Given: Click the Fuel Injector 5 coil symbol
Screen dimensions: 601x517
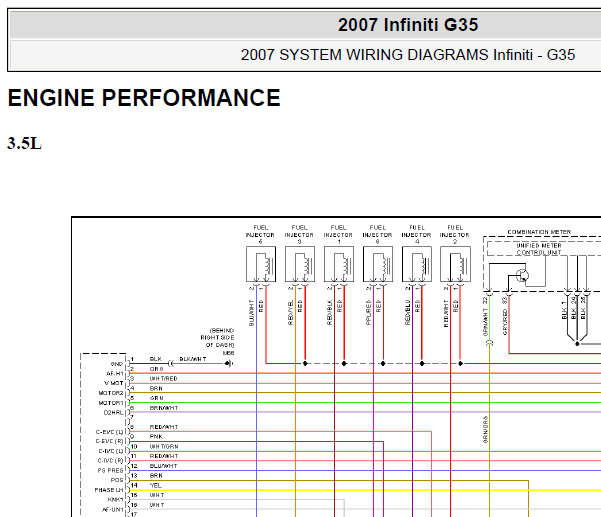Looking at the screenshot, I should point(261,264).
